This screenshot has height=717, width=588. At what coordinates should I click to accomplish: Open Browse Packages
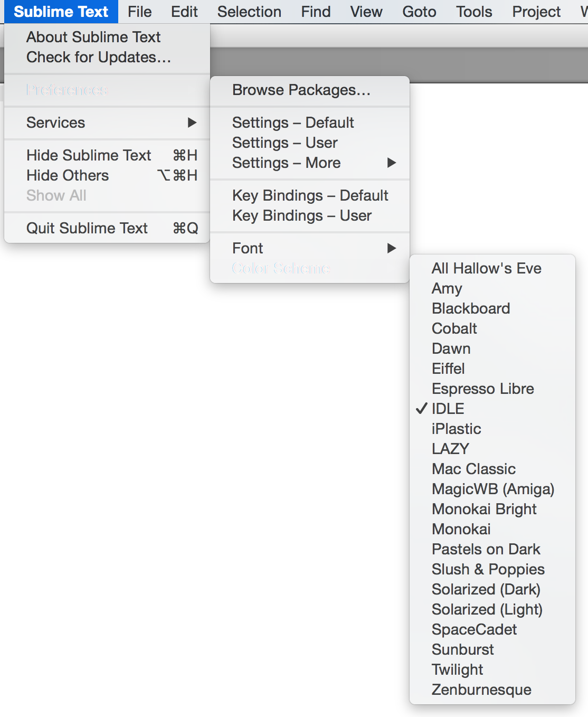300,90
